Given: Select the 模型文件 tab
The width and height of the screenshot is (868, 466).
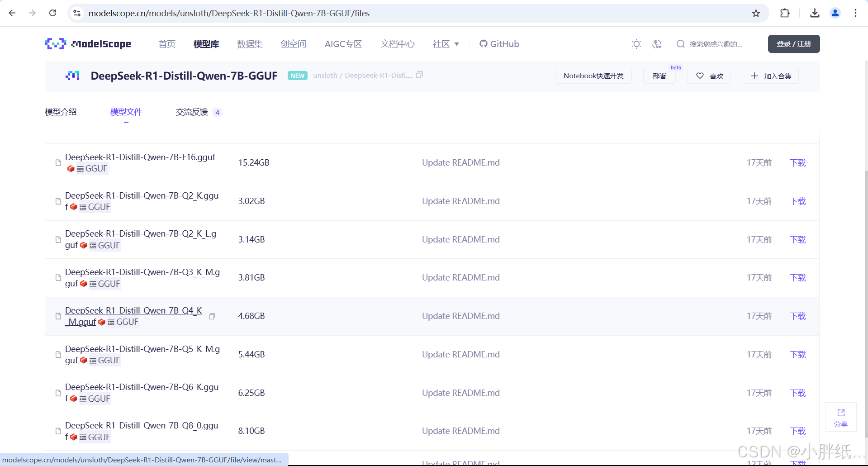Looking at the screenshot, I should [x=126, y=112].
